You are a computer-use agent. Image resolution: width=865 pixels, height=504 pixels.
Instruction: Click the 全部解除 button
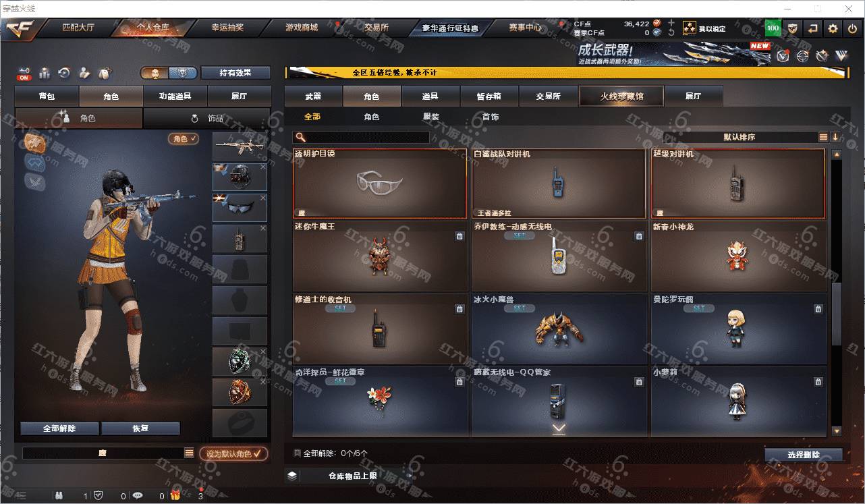coord(59,428)
